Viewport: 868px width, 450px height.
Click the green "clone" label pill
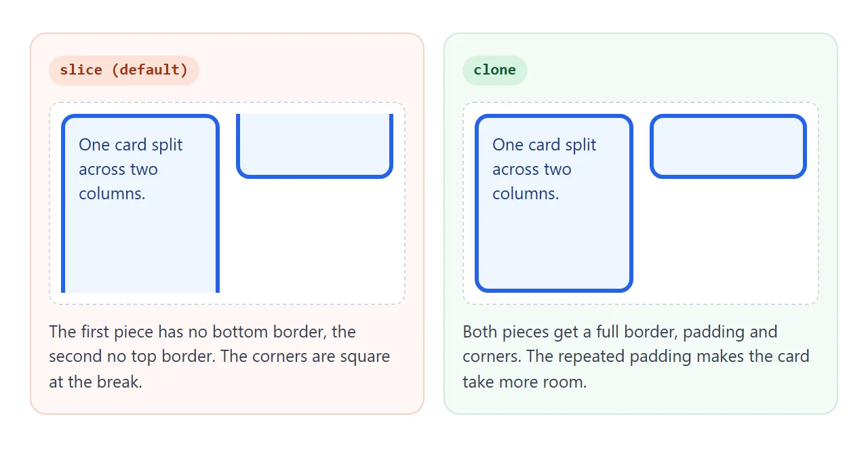click(x=495, y=70)
